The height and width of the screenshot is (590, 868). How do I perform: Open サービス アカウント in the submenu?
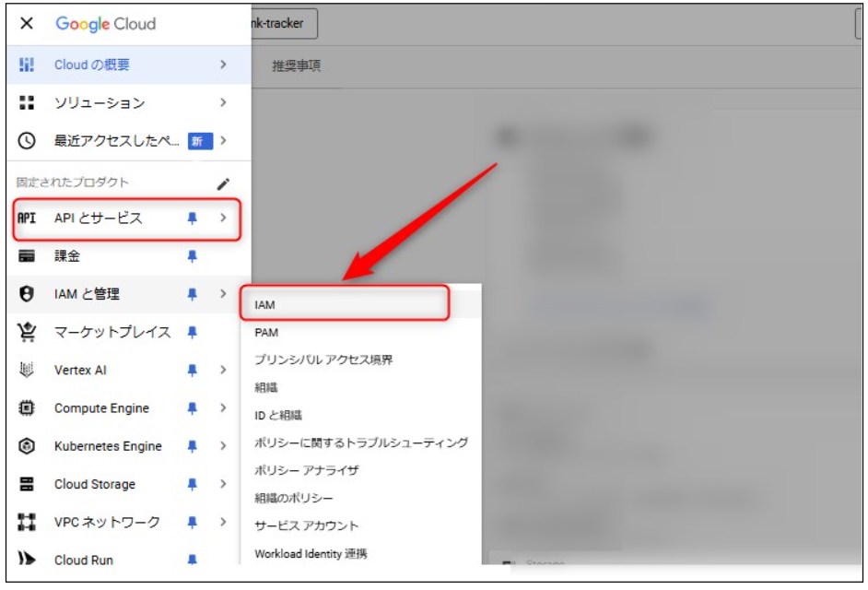point(361,525)
